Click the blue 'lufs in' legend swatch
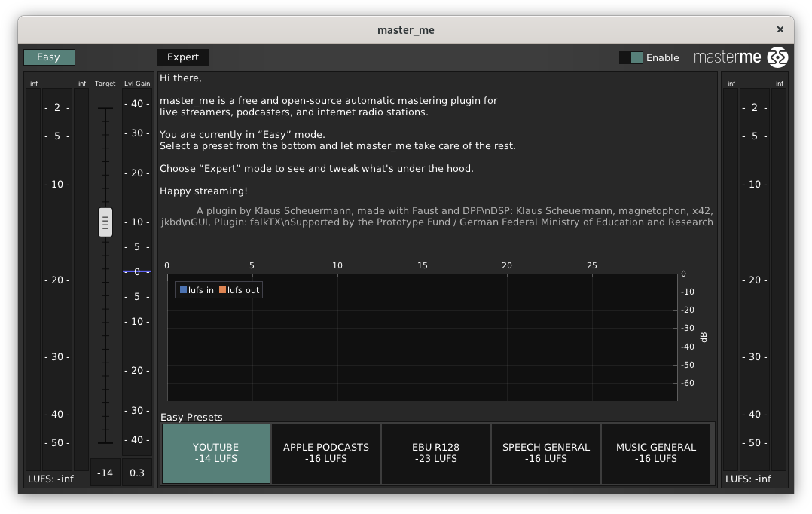Viewport: 812px width, 514px height. tap(182, 289)
